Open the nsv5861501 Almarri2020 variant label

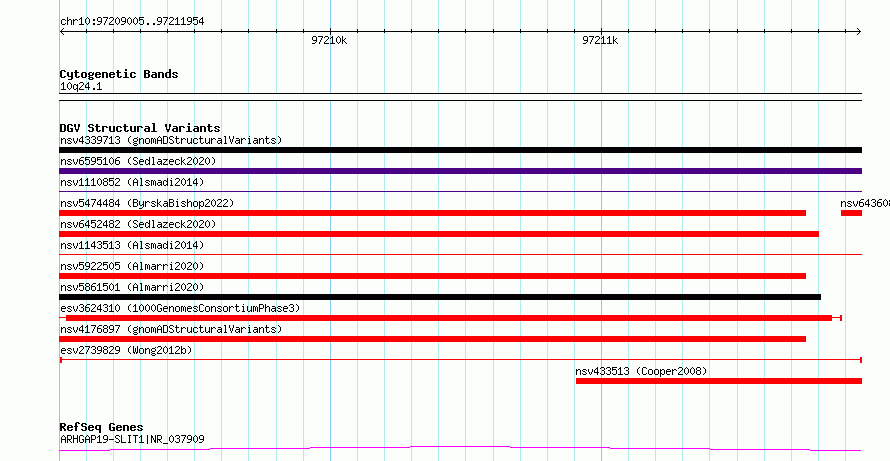(x=132, y=287)
